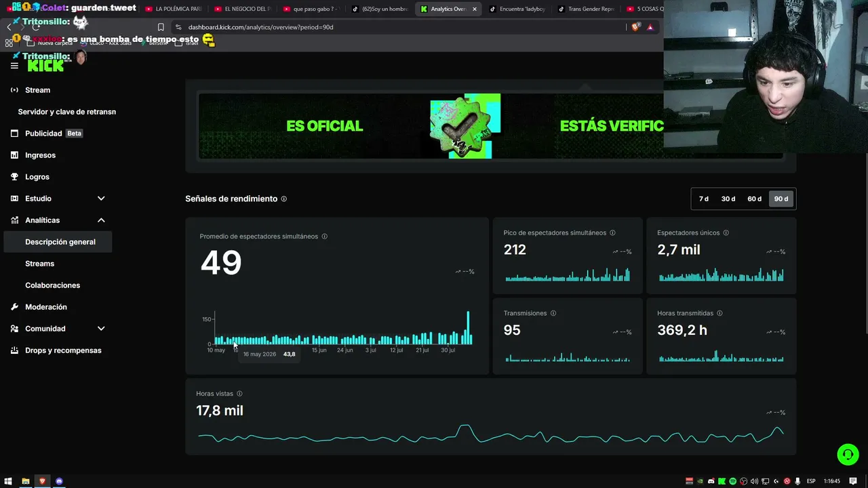The height and width of the screenshot is (488, 868).
Task: Open the green support chat bubble
Action: [x=848, y=454]
